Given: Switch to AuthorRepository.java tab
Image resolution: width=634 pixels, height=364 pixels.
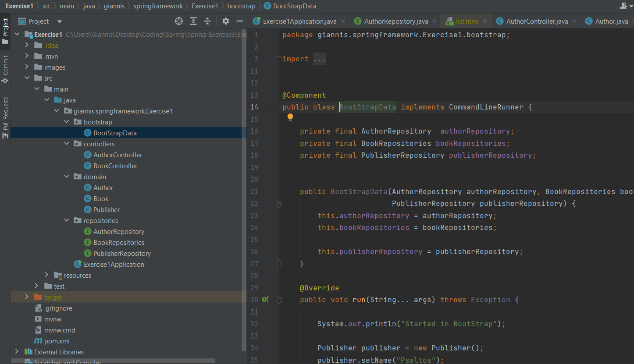Looking at the screenshot, I should (395, 21).
